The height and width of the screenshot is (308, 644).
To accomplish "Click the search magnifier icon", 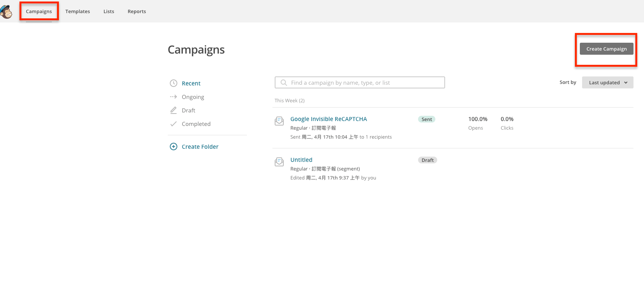I will pyautogui.click(x=284, y=83).
